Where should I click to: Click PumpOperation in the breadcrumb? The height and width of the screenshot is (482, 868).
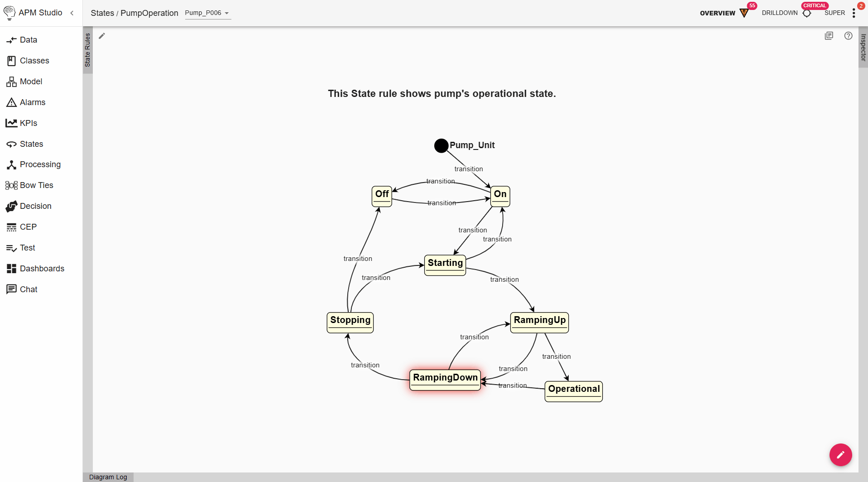click(x=149, y=13)
